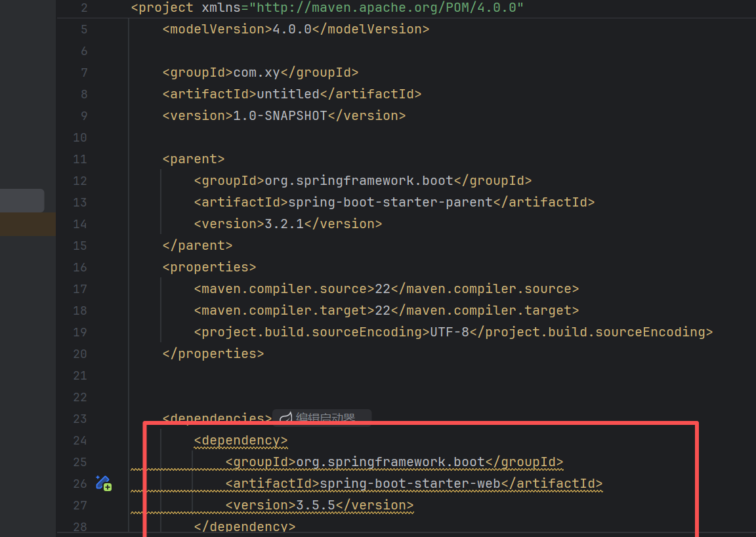Jump to the sticky project tag header line
The height and width of the screenshot is (537, 756).
click(327, 8)
